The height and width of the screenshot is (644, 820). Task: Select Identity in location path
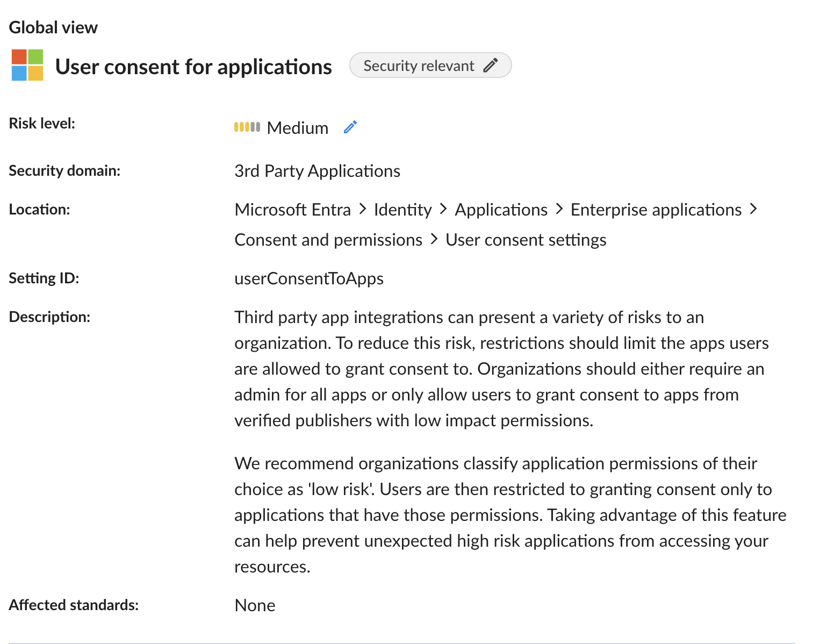[403, 210]
